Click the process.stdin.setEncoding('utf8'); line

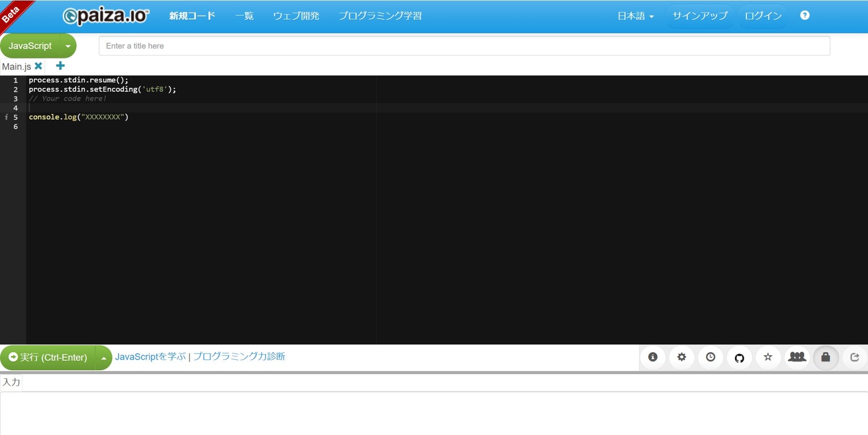102,89
